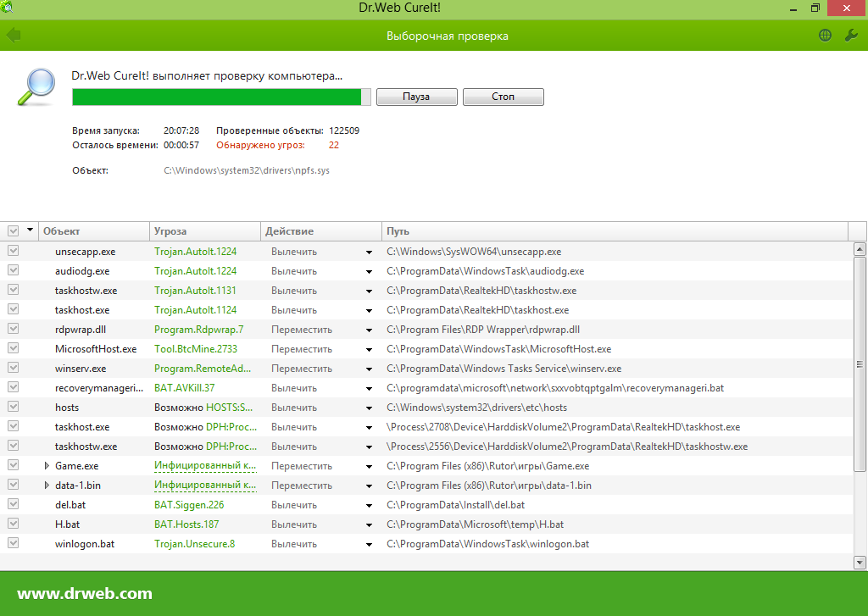868x616 pixels.
Task: Toggle checkbox for rdpwrap.dll
Action: click(x=14, y=329)
